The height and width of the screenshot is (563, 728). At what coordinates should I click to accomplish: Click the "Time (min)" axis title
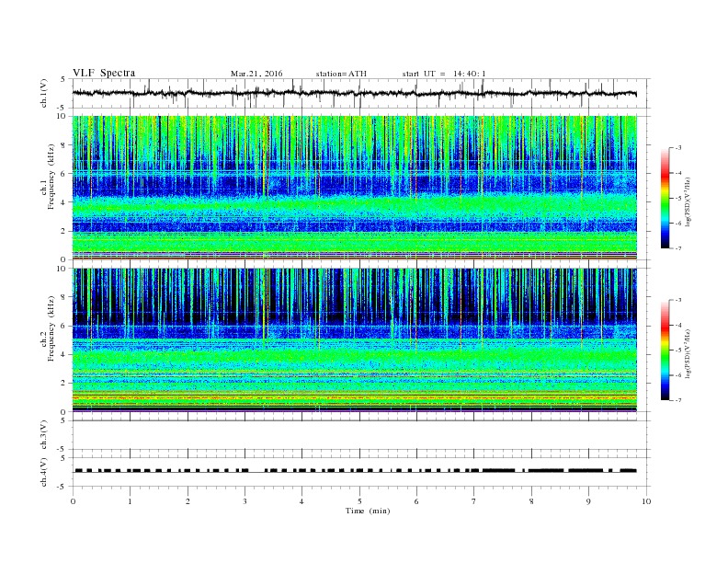pos(368,511)
